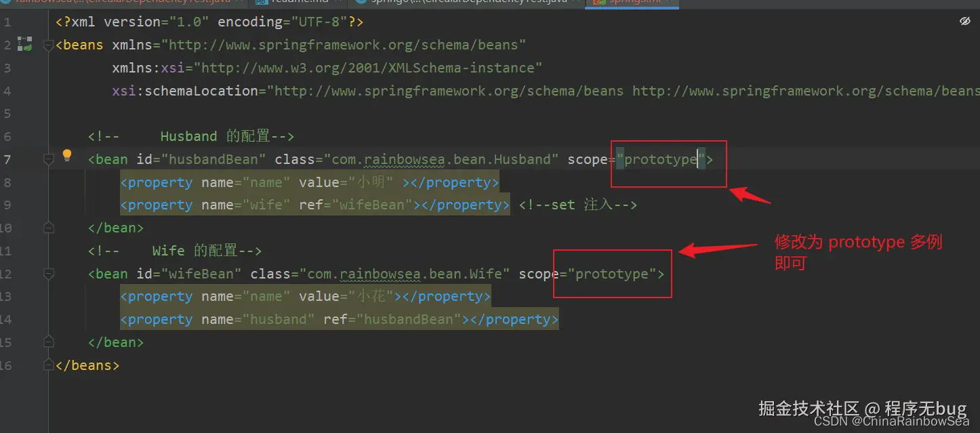This screenshot has width=980, height=433.
Task: Click ref="husbandBean" on line 14
Action: pyautogui.click(x=392, y=319)
